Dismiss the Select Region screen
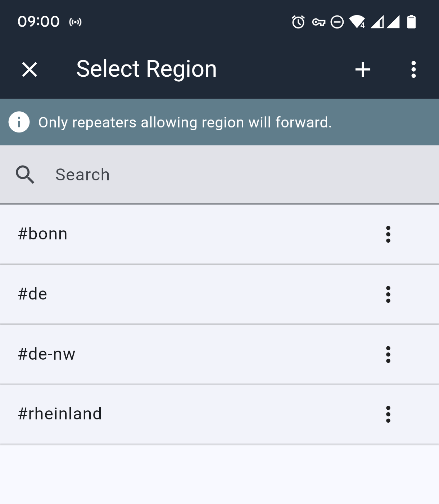 [30, 69]
